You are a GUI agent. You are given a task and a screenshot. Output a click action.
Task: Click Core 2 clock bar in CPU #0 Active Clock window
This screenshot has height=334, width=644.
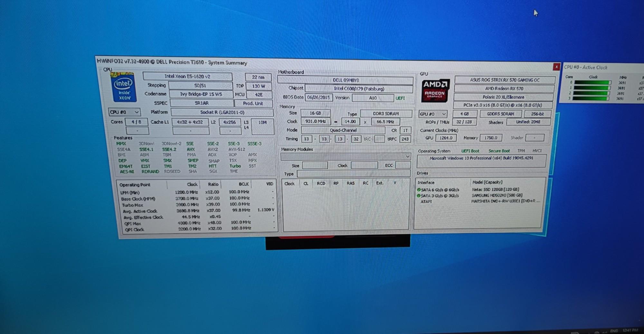pyautogui.click(x=592, y=93)
